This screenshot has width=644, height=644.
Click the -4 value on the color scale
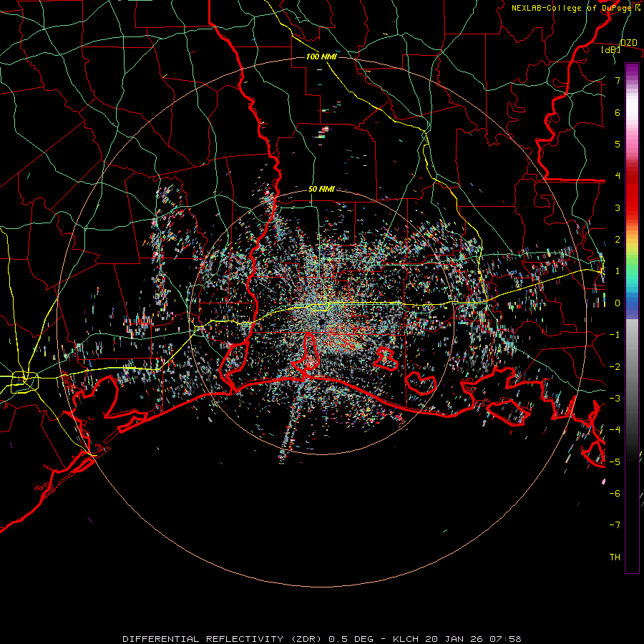(x=615, y=430)
